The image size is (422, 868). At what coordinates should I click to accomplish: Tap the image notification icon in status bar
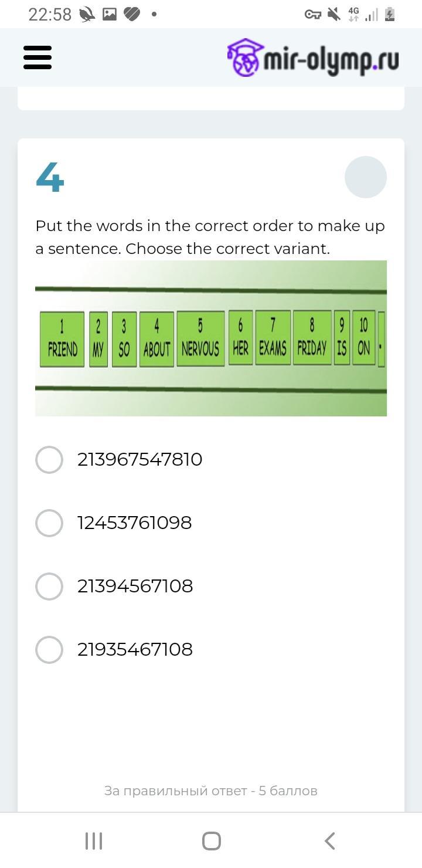110,14
